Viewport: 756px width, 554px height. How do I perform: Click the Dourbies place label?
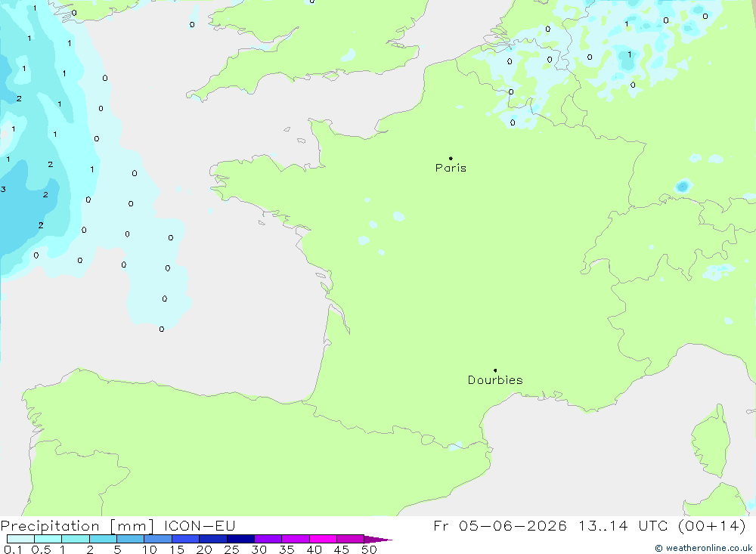click(495, 380)
